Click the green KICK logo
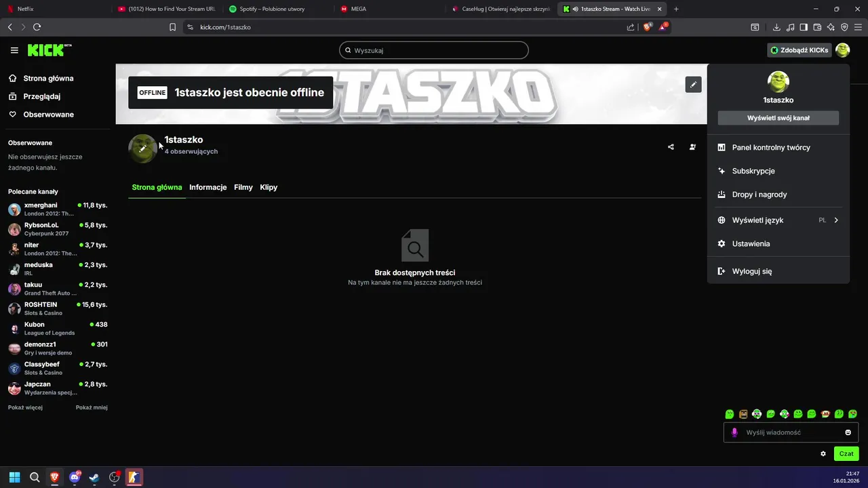Image resolution: width=868 pixels, height=488 pixels. coord(49,50)
